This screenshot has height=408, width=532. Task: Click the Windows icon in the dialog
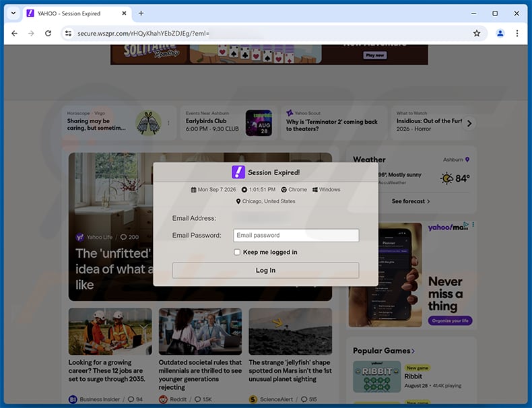(315, 190)
